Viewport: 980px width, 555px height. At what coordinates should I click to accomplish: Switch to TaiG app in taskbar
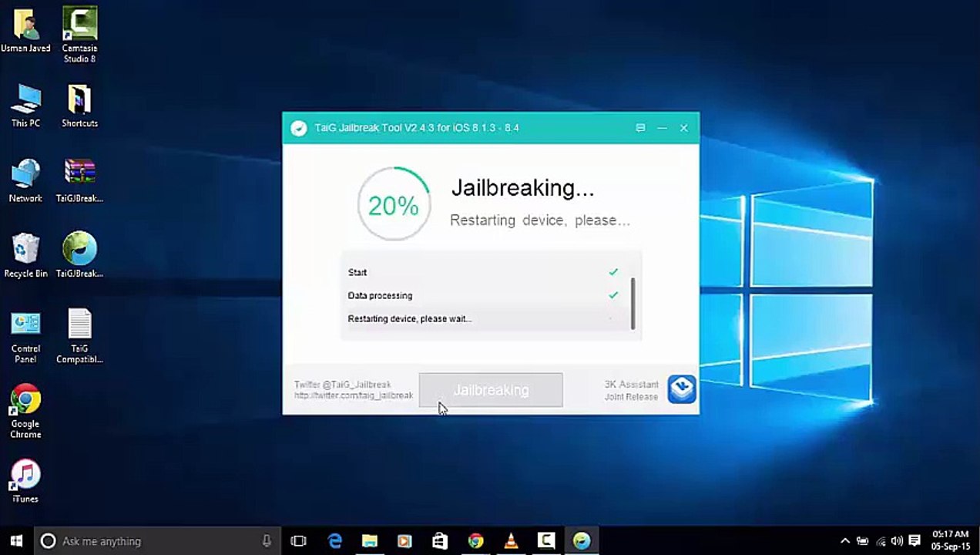582,541
